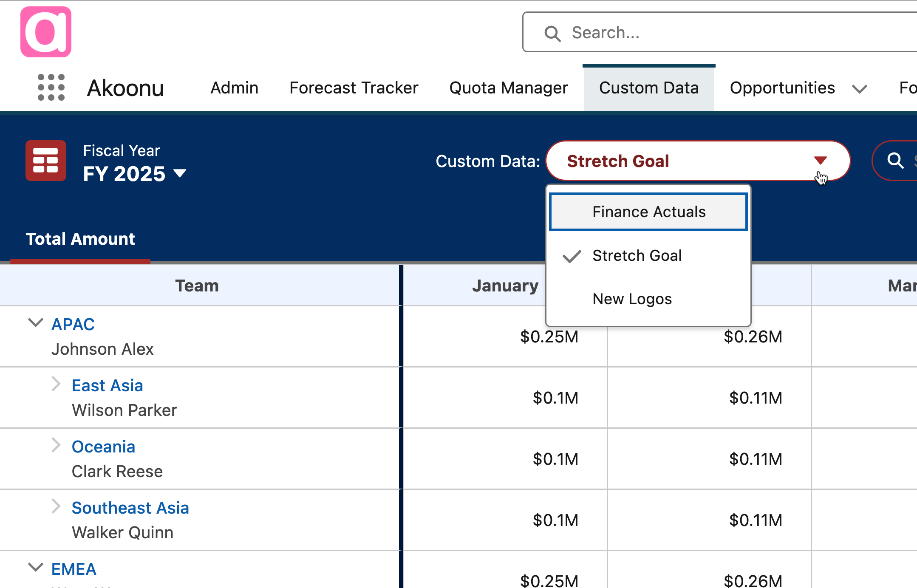This screenshot has height=588, width=917.
Task: Click the Johnson Alex owner name
Action: pyautogui.click(x=102, y=349)
